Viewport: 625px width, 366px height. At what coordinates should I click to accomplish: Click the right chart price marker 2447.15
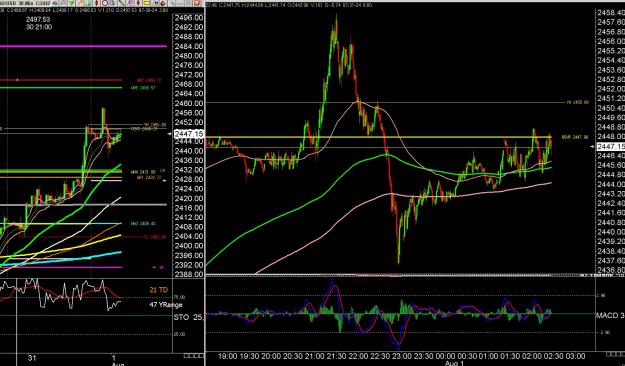coord(610,147)
